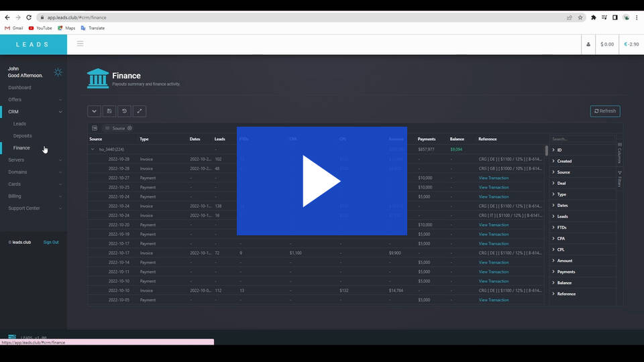Open the browser three-dot menu
644x362 pixels.
click(637, 17)
